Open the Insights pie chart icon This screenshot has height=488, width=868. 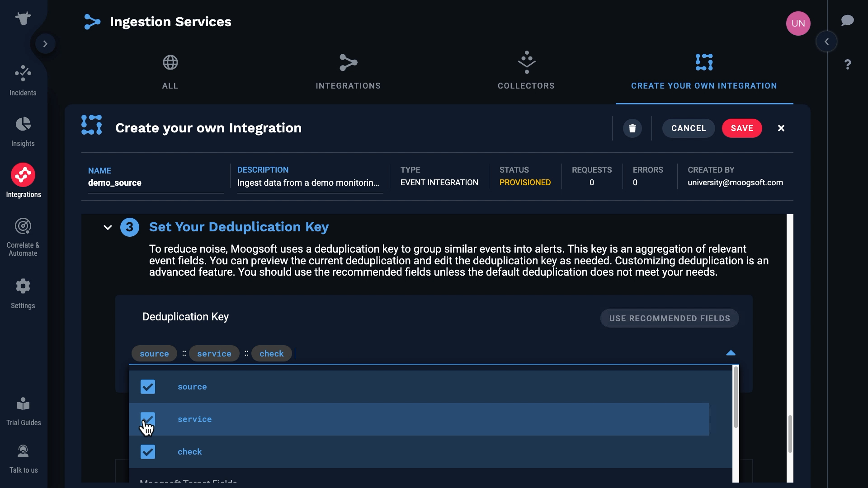(23, 124)
